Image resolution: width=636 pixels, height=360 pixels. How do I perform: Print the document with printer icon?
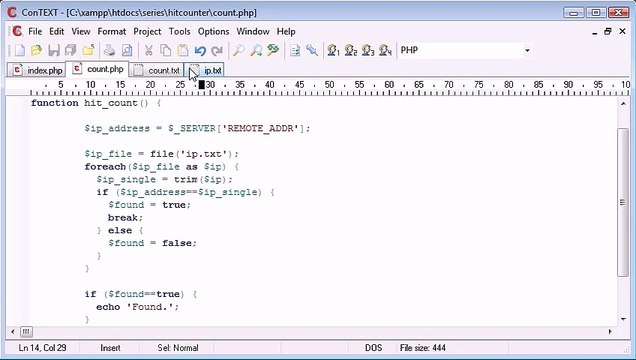pyautogui.click(x=109, y=50)
